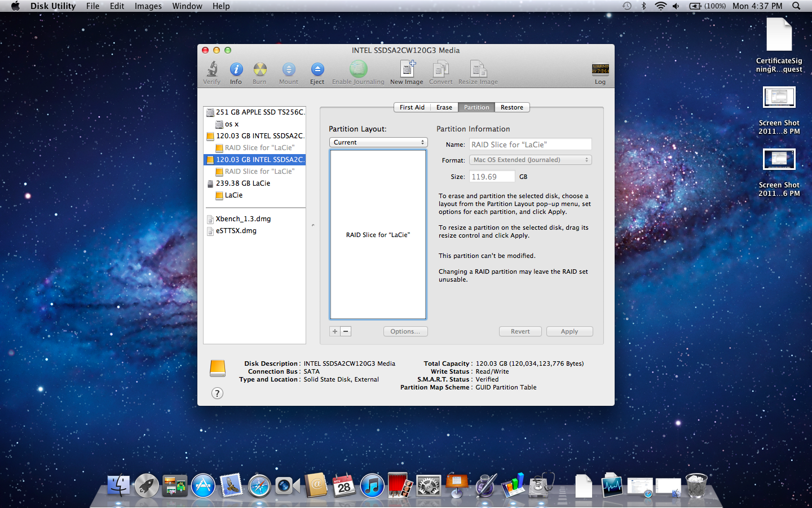Launch iTunes from the Dock
The image size is (812, 508).
tap(372, 485)
